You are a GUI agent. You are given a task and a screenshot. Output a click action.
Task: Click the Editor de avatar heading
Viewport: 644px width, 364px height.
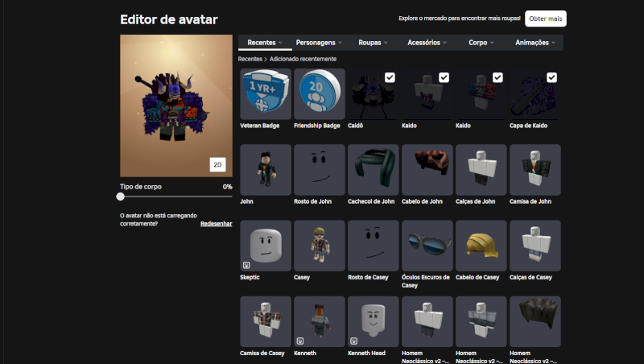tap(169, 19)
